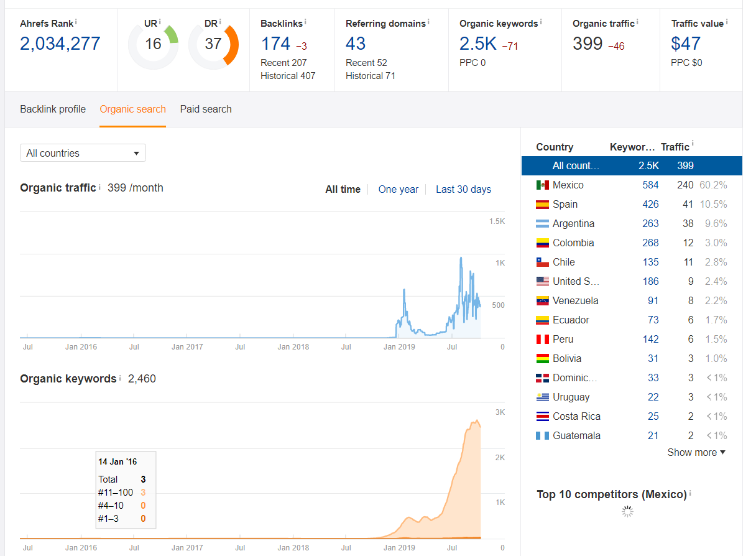Screen dimensions: 756x556
Task: Click the info icon beside Organic keywords chart title
Action: 119,378
